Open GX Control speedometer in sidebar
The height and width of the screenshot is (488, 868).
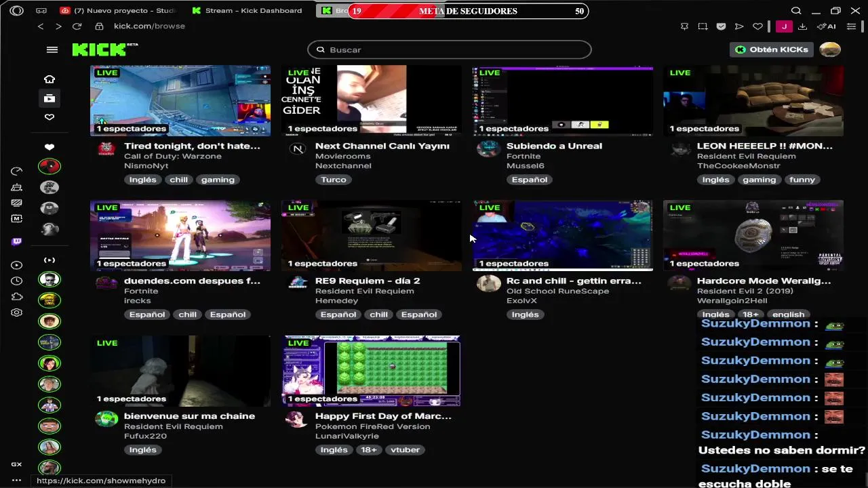[x=17, y=171]
